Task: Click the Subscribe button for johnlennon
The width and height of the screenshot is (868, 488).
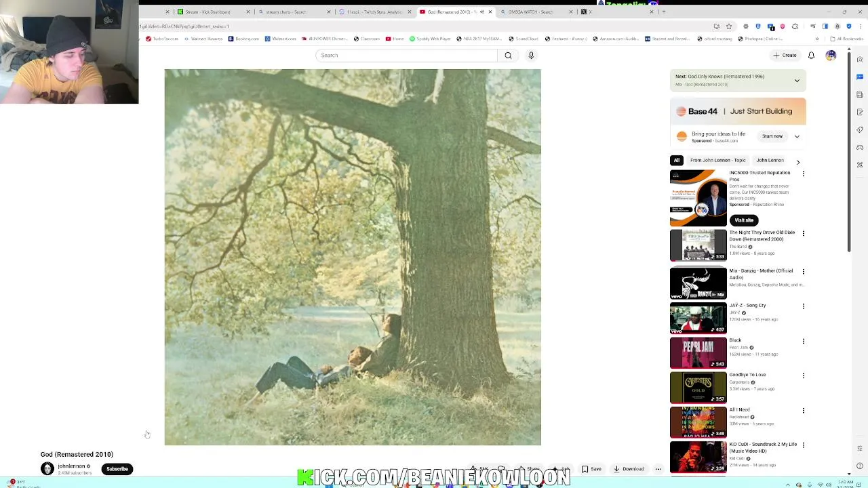Action: pos(117,469)
